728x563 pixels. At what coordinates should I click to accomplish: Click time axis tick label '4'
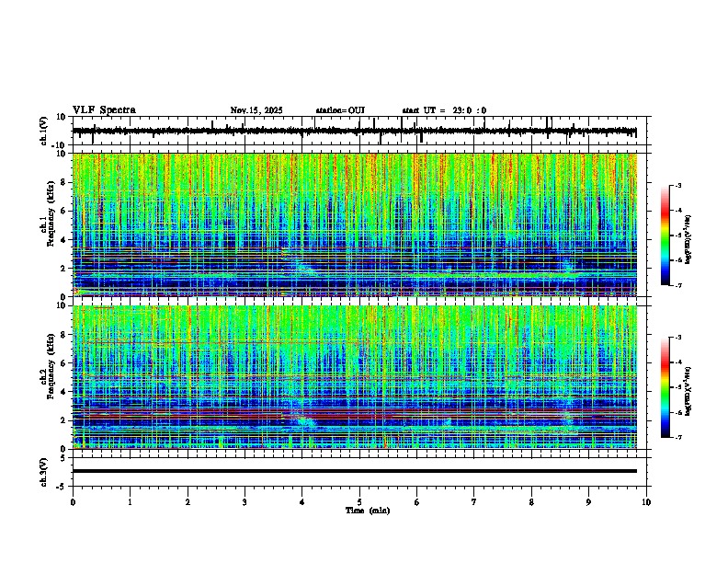coord(302,502)
